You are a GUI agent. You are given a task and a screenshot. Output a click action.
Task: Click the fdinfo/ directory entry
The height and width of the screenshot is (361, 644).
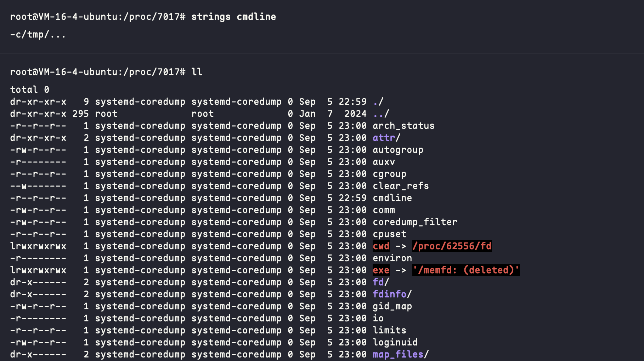[x=392, y=294]
